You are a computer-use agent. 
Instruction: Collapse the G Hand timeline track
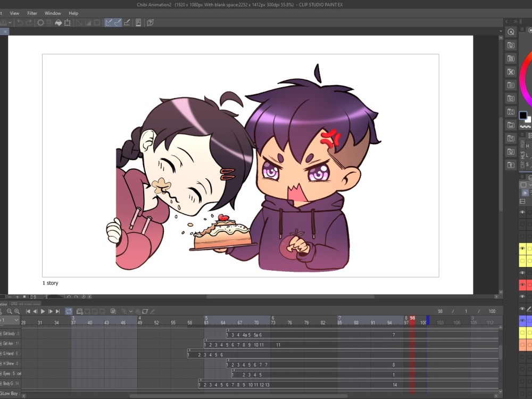[x=1, y=354]
